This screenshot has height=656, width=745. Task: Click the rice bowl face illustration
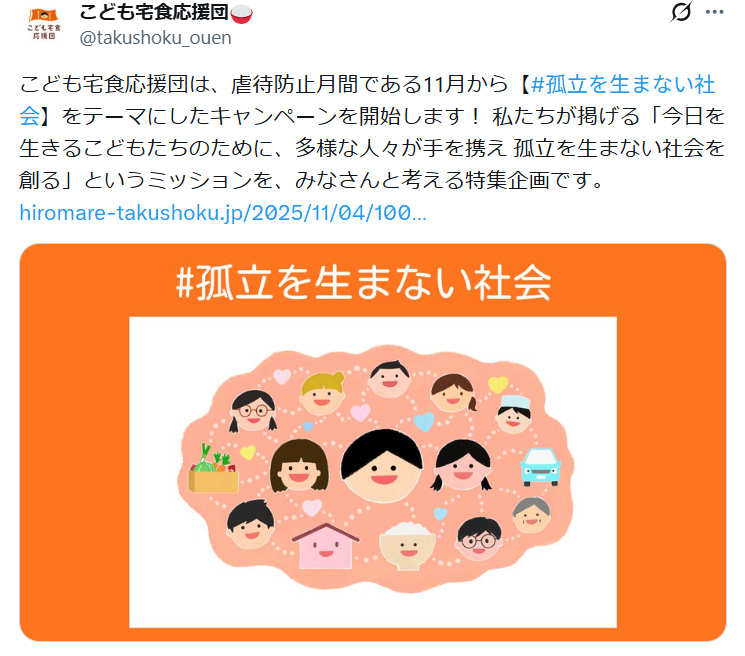(407, 546)
